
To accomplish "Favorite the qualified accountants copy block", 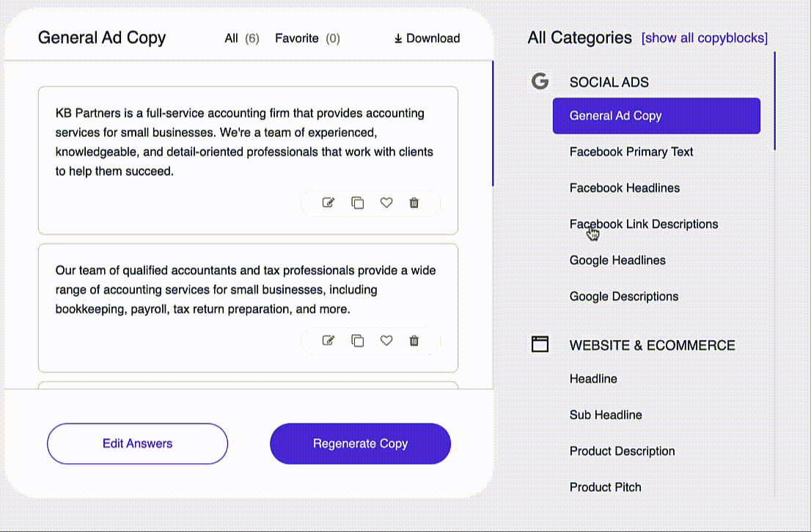I will click(386, 340).
